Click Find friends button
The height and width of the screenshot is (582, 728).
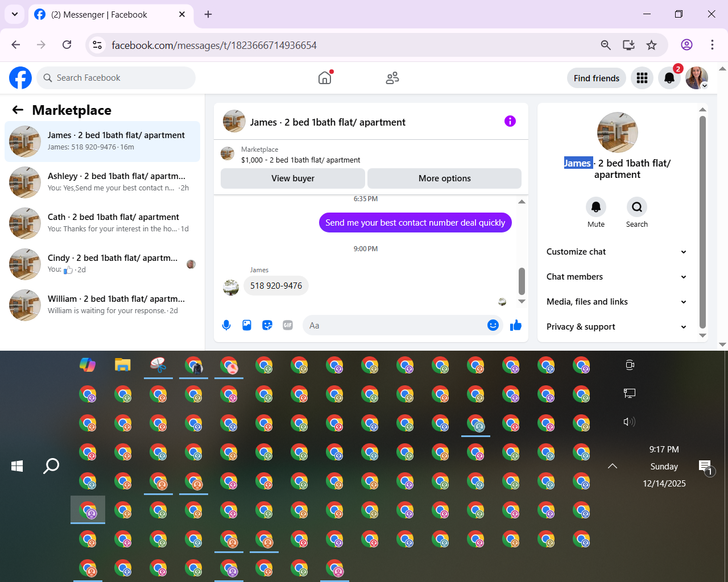tap(597, 78)
